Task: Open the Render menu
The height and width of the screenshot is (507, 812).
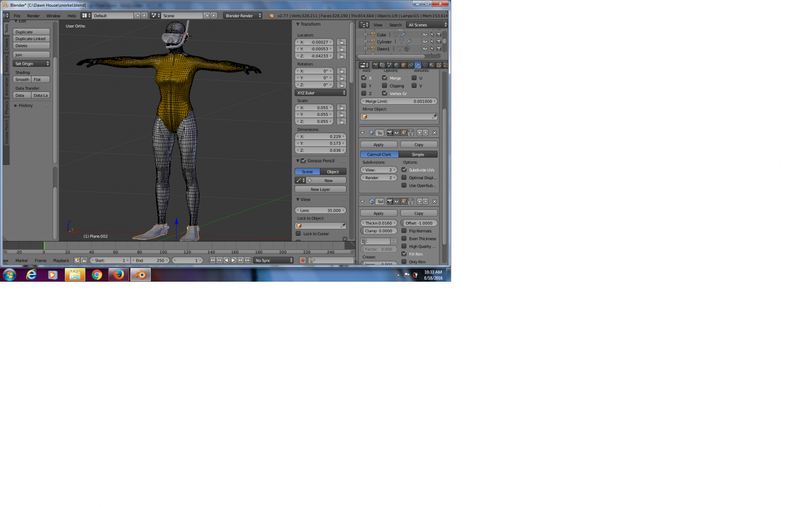Action: pyautogui.click(x=33, y=16)
